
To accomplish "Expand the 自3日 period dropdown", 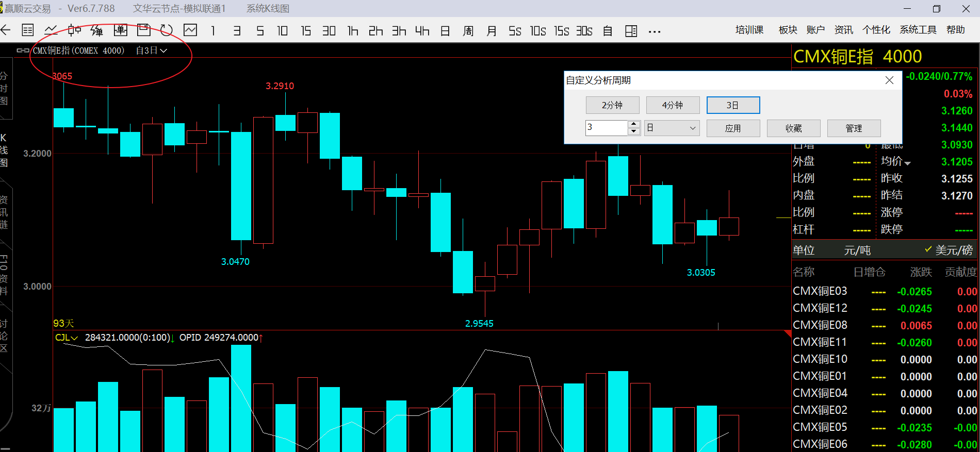I will [152, 51].
